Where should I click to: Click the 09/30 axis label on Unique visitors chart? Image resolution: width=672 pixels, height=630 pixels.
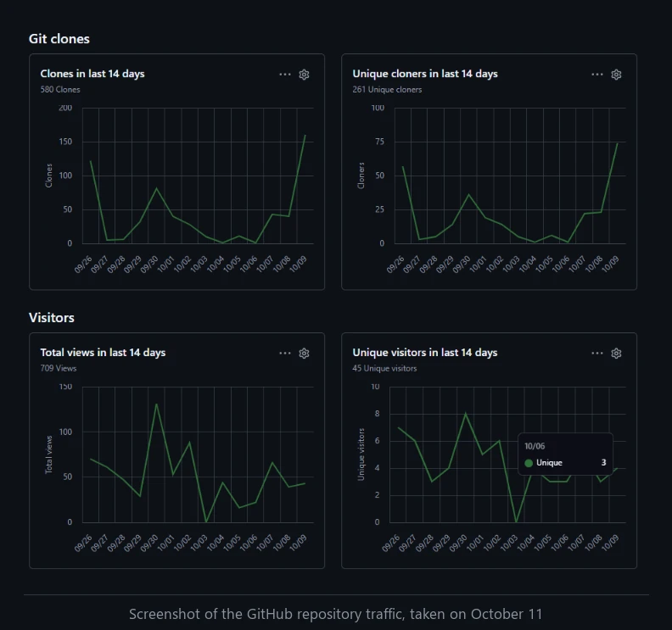[457, 543]
